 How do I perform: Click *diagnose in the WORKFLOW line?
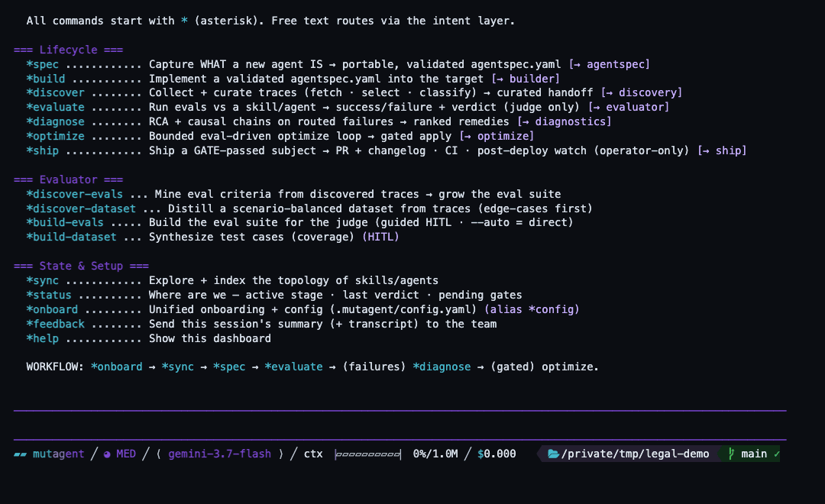[442, 367]
